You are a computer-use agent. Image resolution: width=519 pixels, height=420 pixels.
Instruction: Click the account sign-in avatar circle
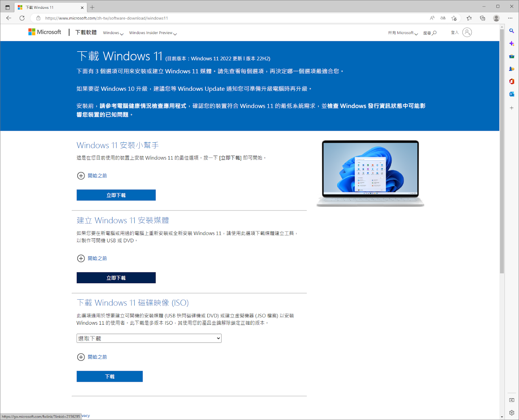[x=467, y=32]
